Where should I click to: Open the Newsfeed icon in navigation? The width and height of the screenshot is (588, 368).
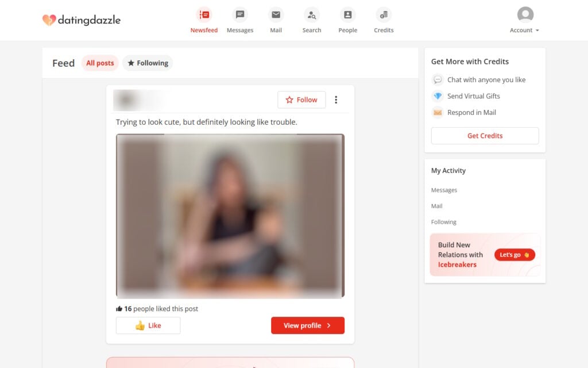[204, 14]
